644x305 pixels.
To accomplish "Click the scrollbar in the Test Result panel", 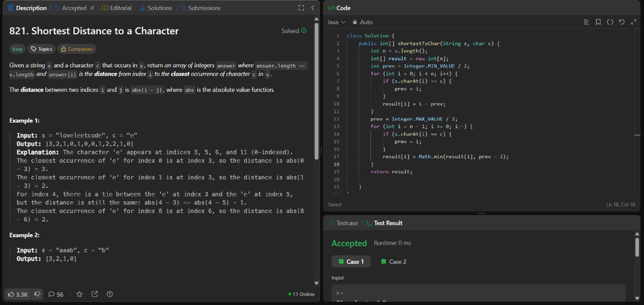I will (x=637, y=246).
